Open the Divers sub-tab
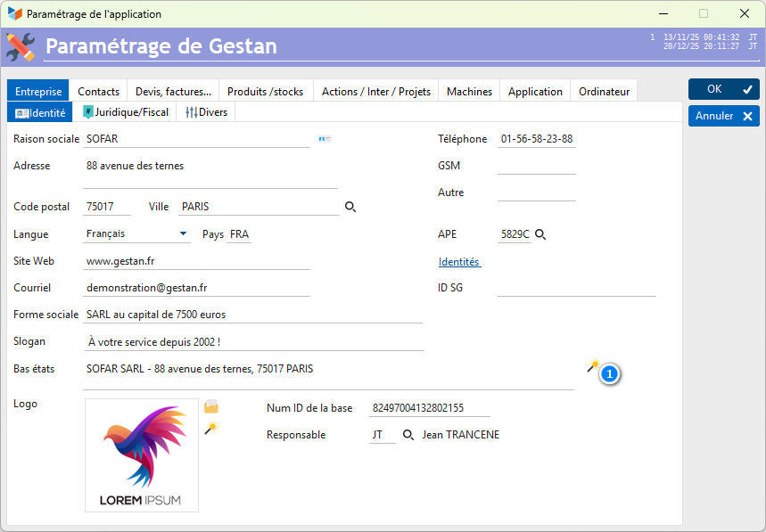Viewport: 766px width, 532px height. [x=206, y=112]
